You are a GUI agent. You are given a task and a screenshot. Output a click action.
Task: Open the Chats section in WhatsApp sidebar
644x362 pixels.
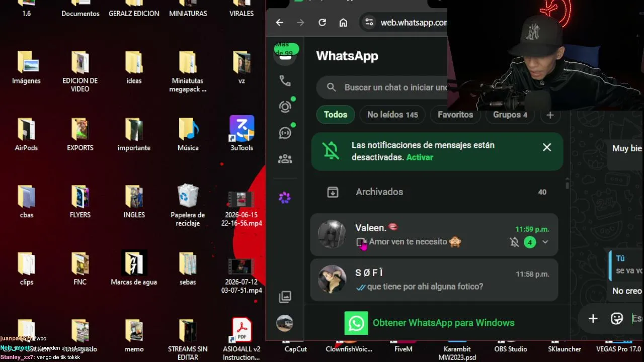[x=285, y=55]
